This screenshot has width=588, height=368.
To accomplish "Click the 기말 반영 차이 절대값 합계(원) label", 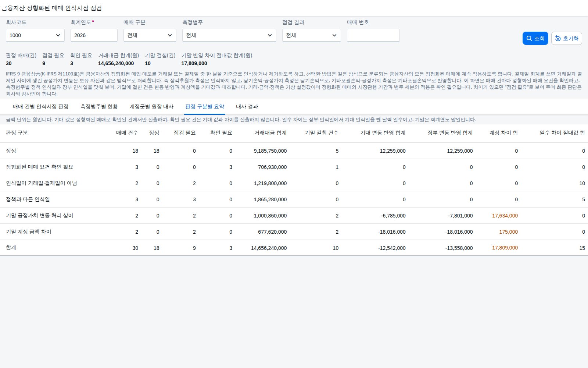I will [x=217, y=55].
